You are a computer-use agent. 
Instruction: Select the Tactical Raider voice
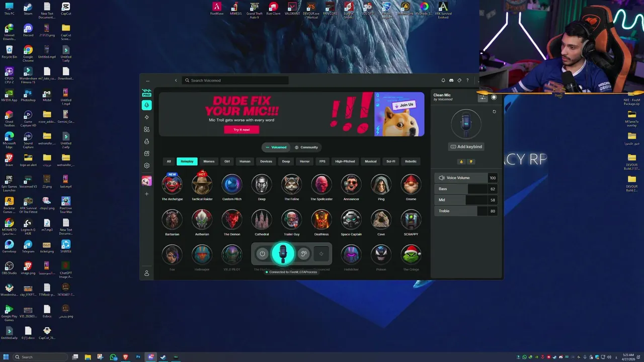pos(202,187)
